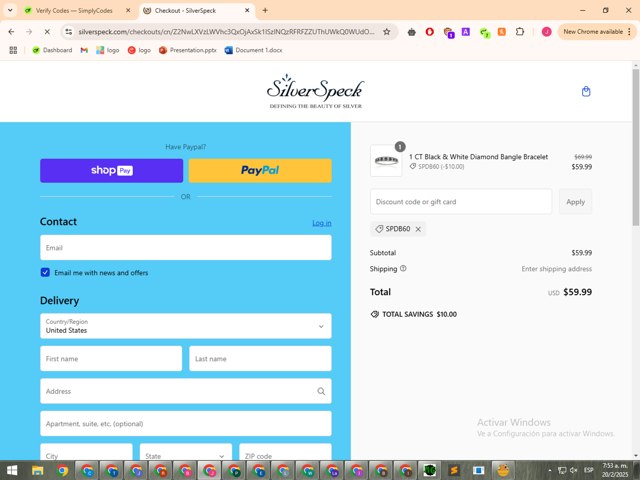The height and width of the screenshot is (480, 640).
Task: Click the Apartment, suite field
Action: pyautogui.click(x=186, y=424)
